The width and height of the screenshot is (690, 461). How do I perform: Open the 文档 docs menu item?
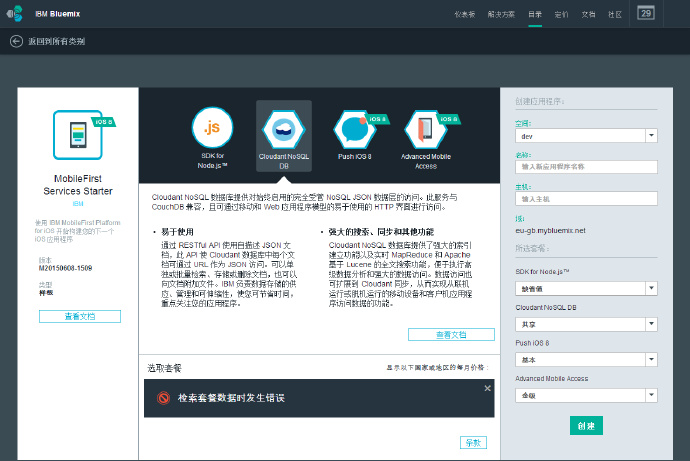pos(588,15)
